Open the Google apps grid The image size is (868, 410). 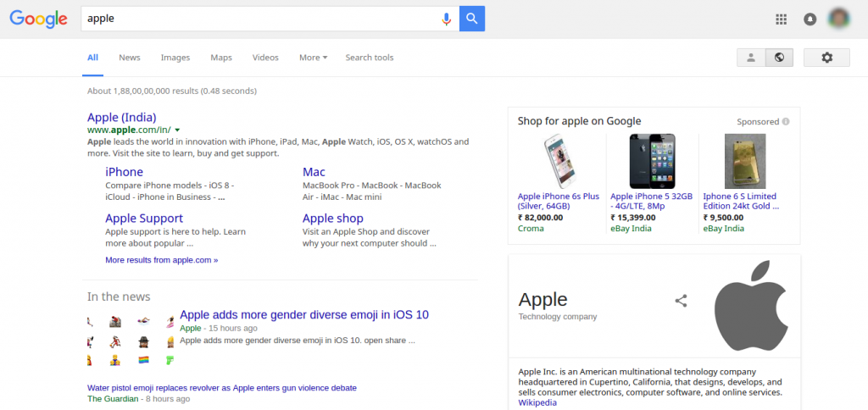781,19
